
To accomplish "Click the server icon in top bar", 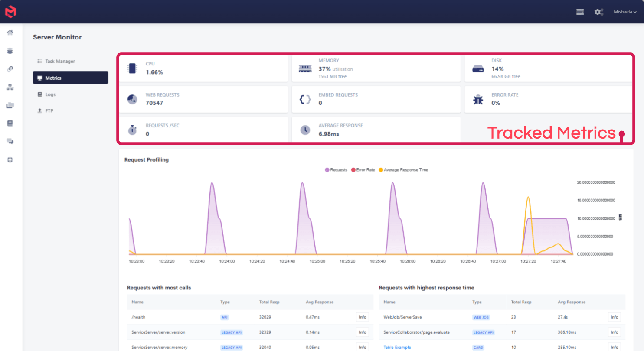I will tap(580, 12).
